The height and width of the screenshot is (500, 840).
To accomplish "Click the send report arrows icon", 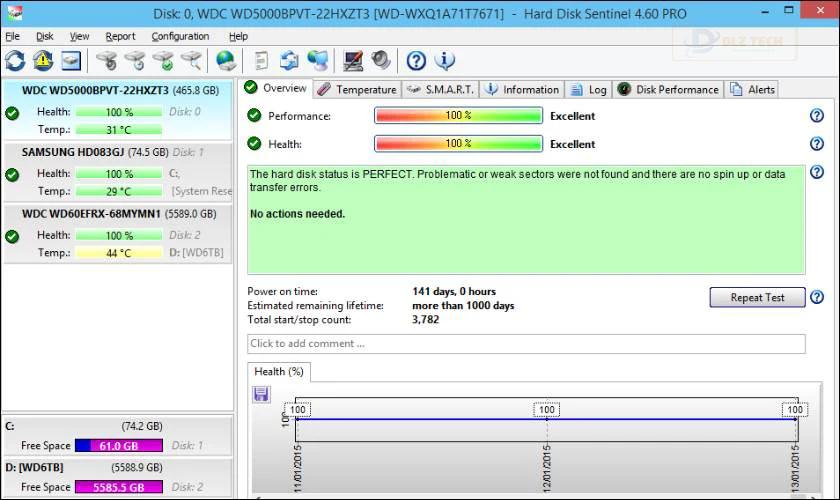I will coord(289,61).
